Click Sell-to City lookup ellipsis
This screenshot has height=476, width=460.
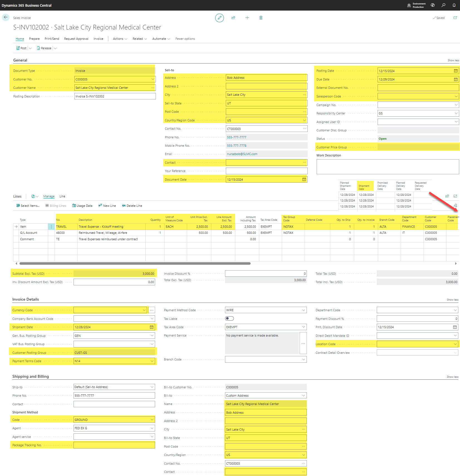pyautogui.click(x=304, y=95)
